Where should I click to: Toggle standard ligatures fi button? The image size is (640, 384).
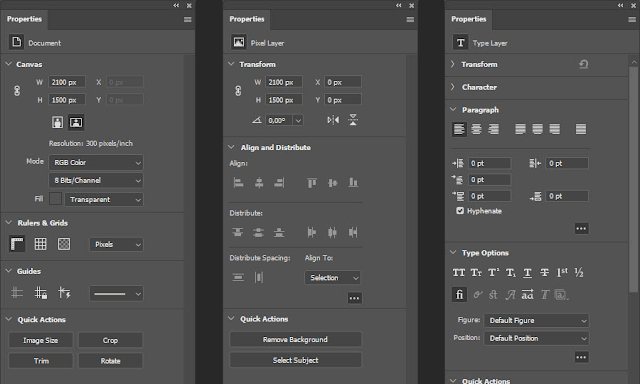[x=459, y=295]
